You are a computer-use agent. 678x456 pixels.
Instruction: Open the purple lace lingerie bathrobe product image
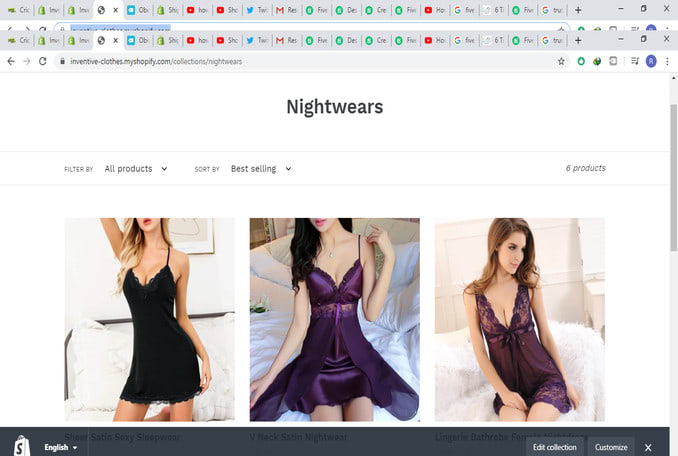click(x=520, y=319)
